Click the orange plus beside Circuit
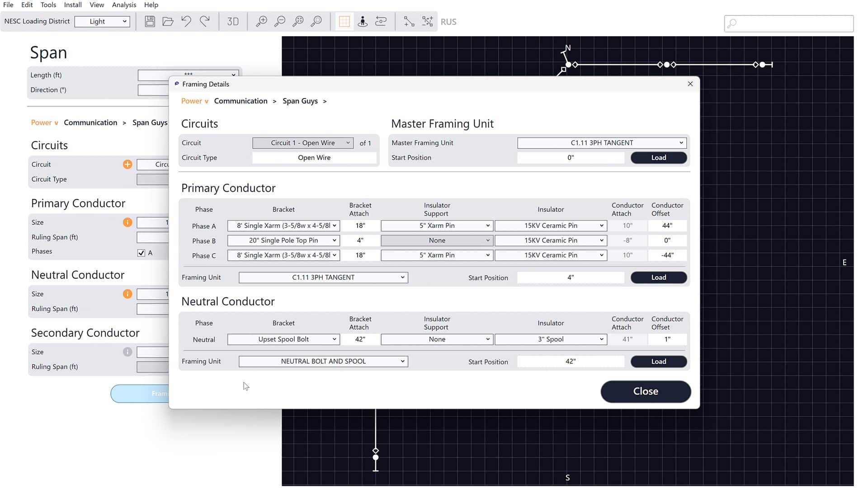The height and width of the screenshot is (488, 868). click(127, 164)
